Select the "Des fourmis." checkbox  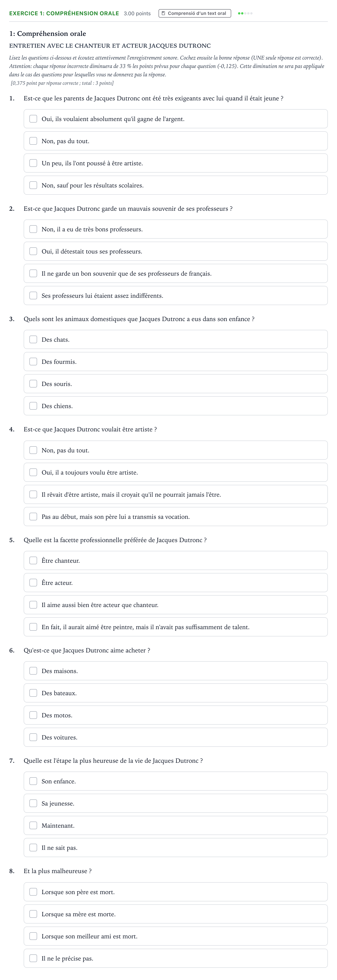coord(33,361)
